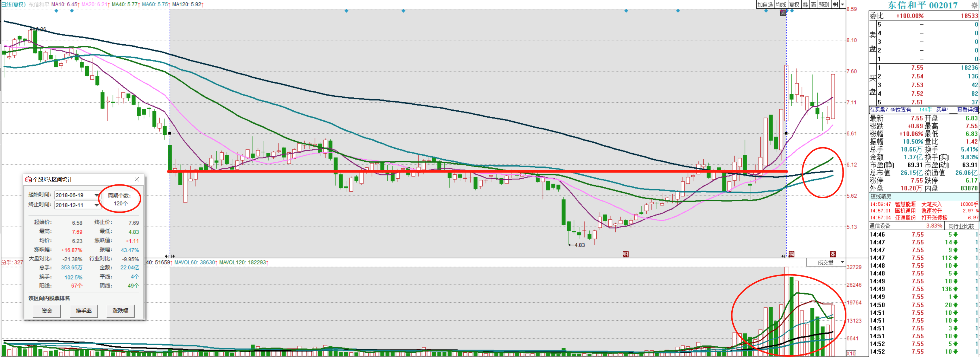Click the arrow-to-bar jump icon in chart toolbar
The image size is (980, 357).
(835, 5)
